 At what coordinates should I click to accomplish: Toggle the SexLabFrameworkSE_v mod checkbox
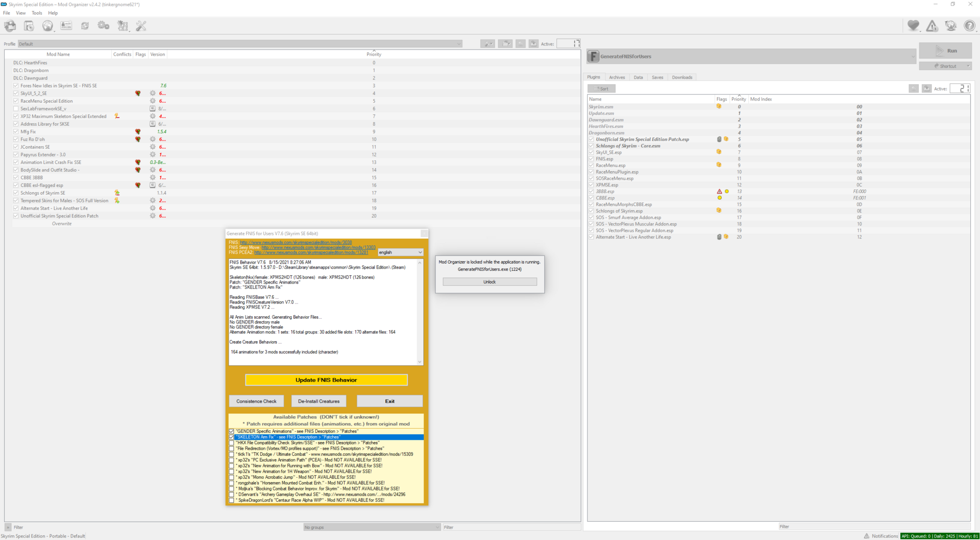pyautogui.click(x=16, y=109)
